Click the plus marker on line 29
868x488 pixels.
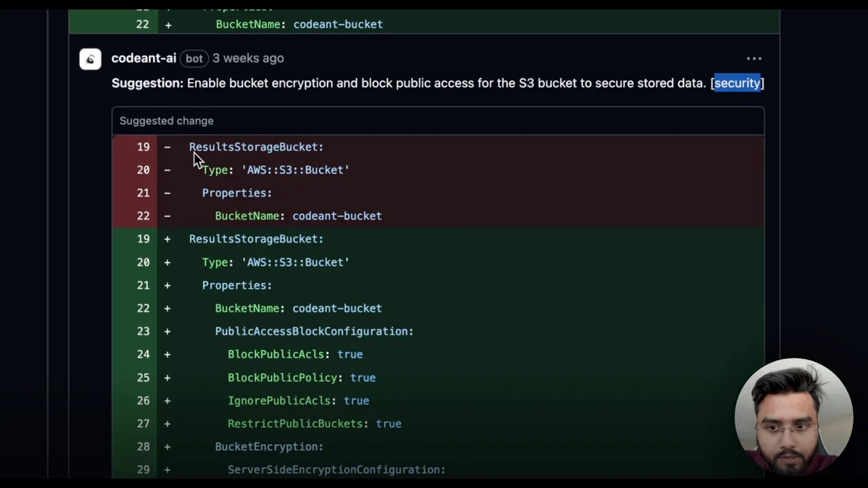click(x=167, y=470)
